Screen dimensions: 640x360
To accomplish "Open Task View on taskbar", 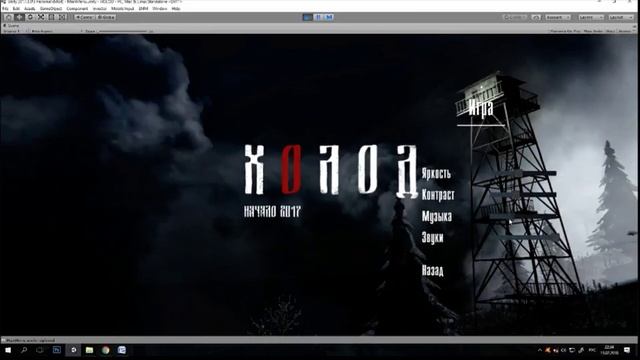I will pos(40,350).
